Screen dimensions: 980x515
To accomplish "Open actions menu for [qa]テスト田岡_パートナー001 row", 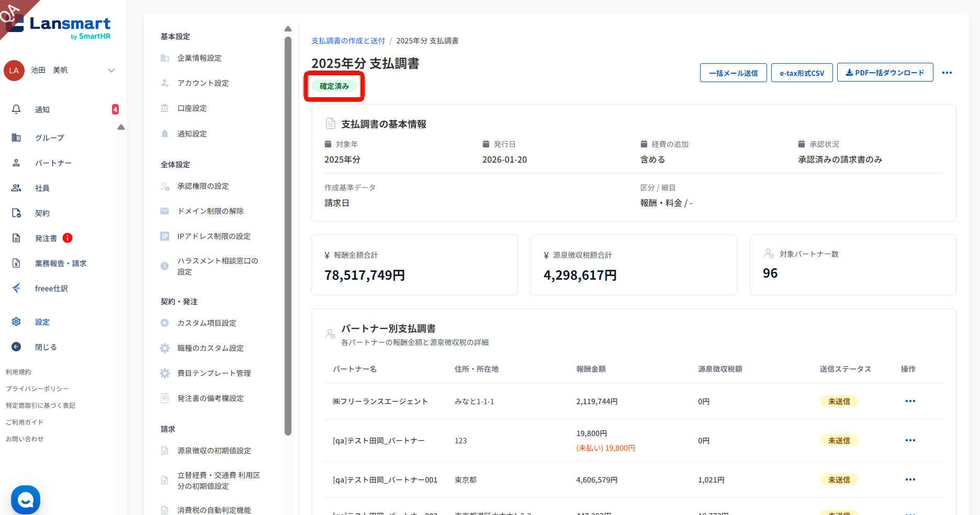I will point(910,479).
